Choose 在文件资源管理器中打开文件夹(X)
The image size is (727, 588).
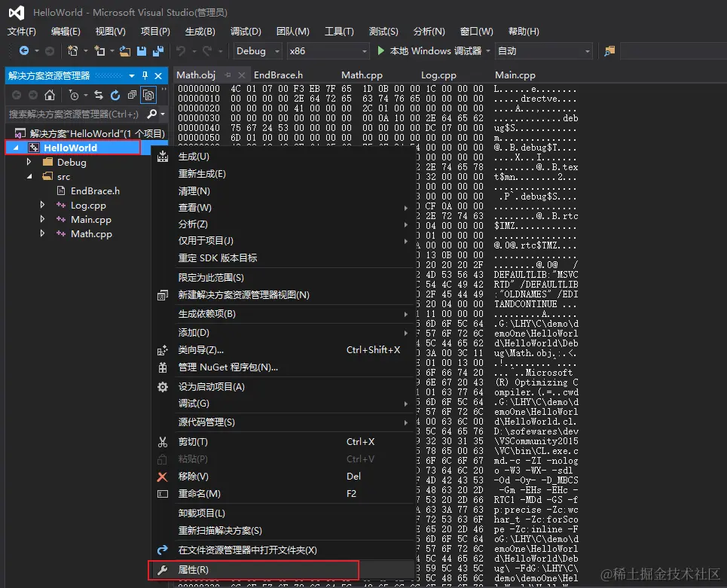pos(283,550)
